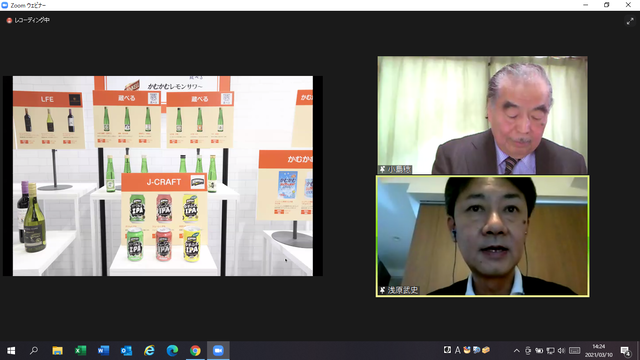Open Internet Explorer from taskbar
Viewport: 640px width, 360px height.
[x=149, y=351]
